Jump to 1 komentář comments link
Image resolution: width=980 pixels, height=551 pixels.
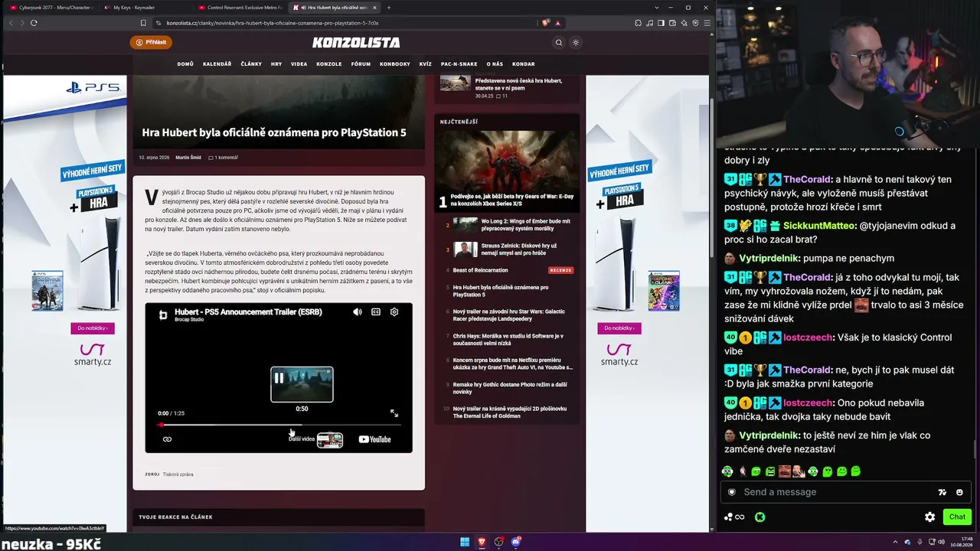click(224, 158)
